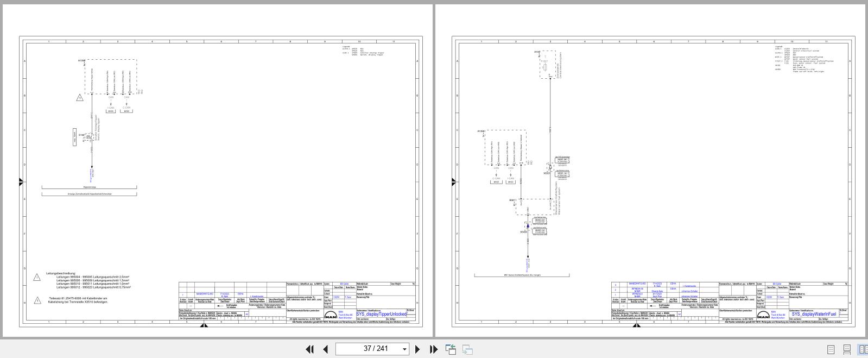Go back to the previous view
868x358 pixels.
pos(451,349)
